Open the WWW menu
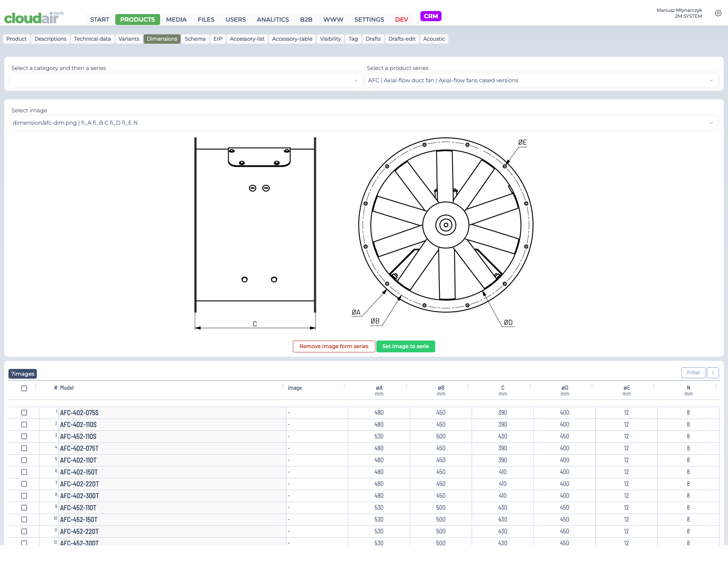This screenshot has width=728, height=564. click(333, 20)
